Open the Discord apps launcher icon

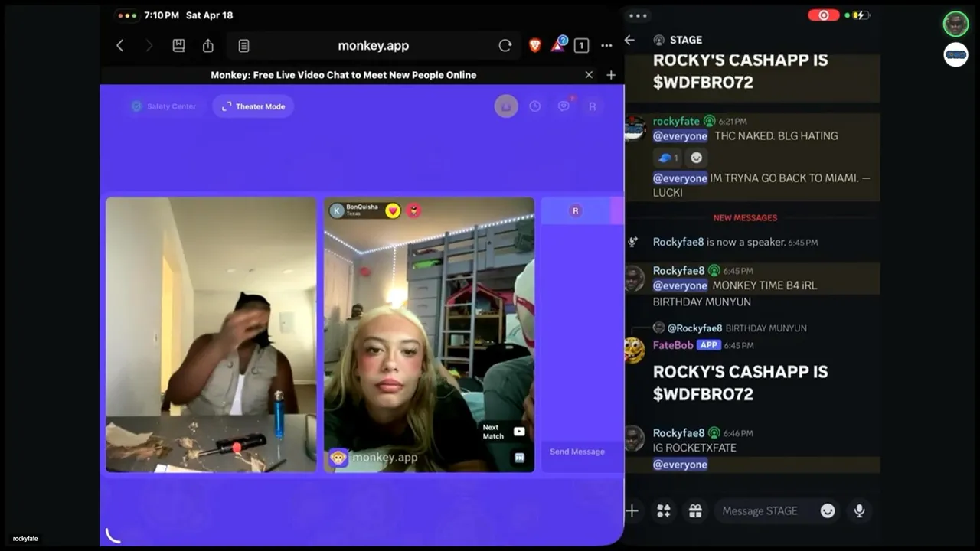664,511
